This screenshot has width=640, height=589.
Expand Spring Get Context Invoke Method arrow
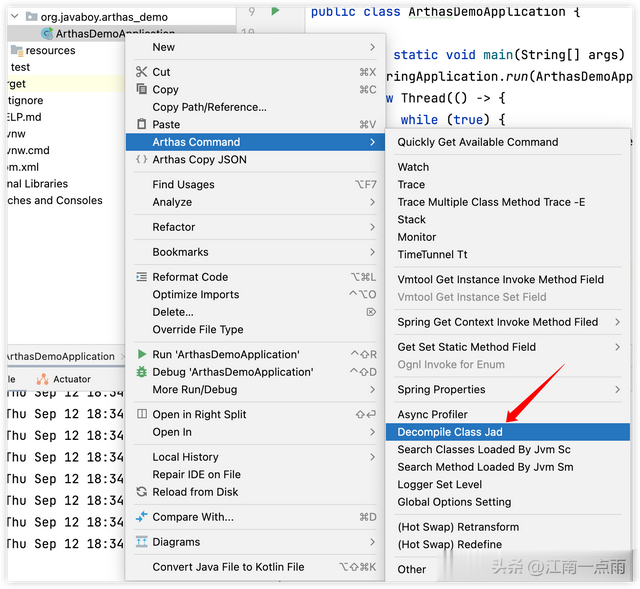618,322
